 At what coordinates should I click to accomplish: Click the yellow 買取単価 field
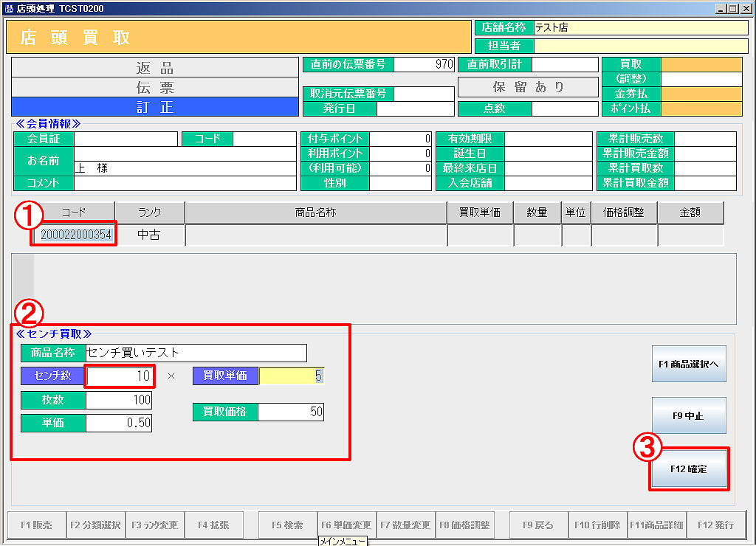pyautogui.click(x=291, y=376)
